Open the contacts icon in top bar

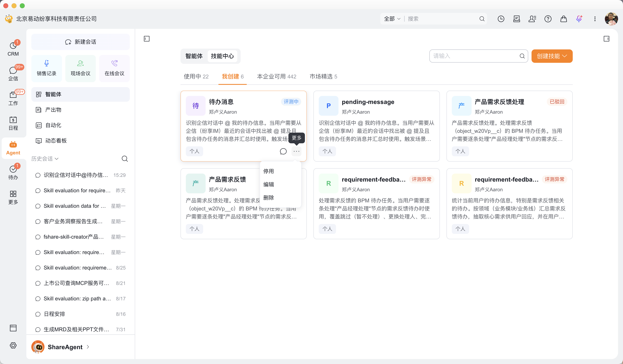(x=532, y=19)
